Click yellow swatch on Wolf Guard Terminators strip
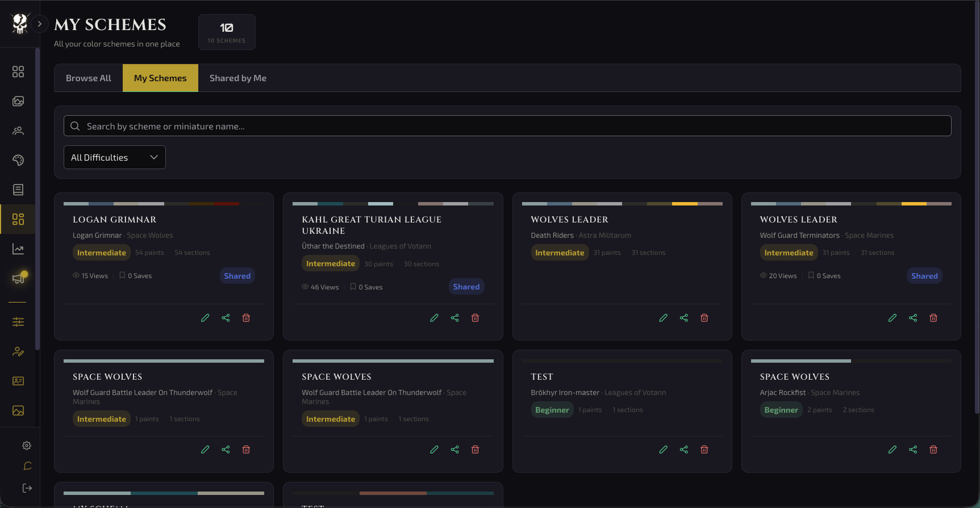The width and height of the screenshot is (980, 508). (x=914, y=204)
